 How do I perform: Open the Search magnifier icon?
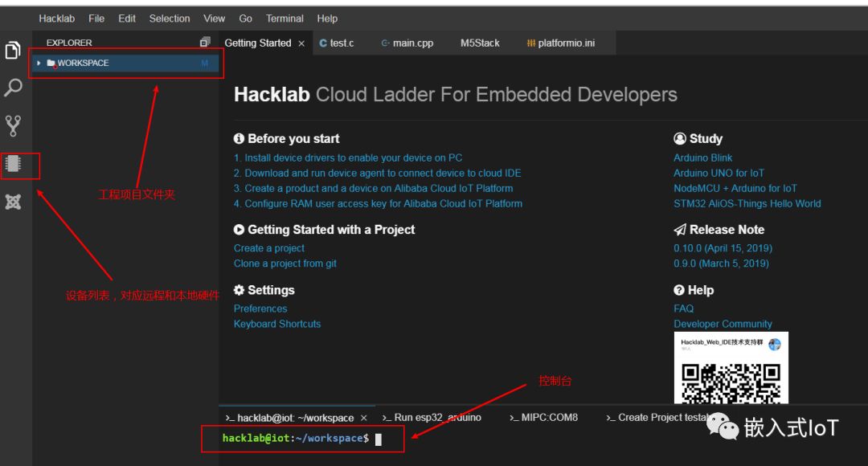tap(13, 88)
